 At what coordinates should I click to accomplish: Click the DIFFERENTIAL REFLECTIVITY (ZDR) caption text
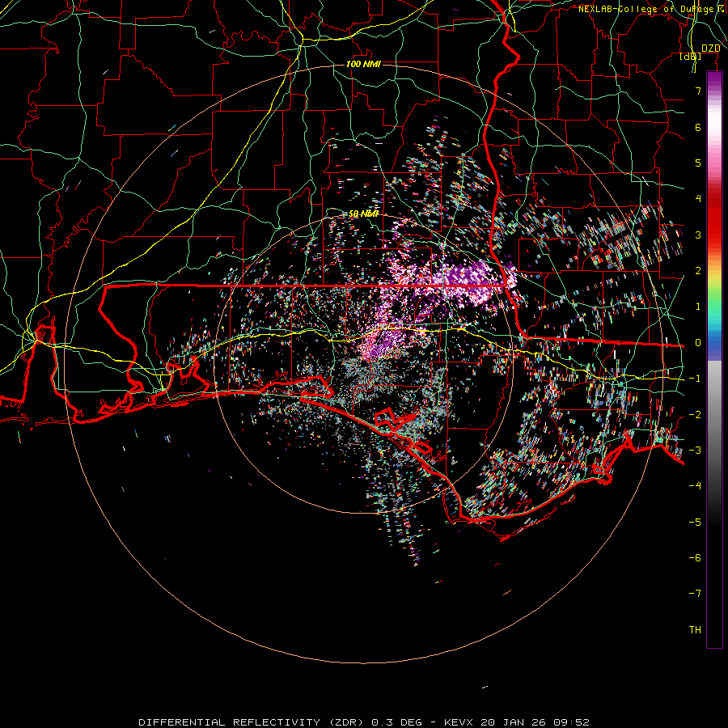pyautogui.click(x=252, y=722)
